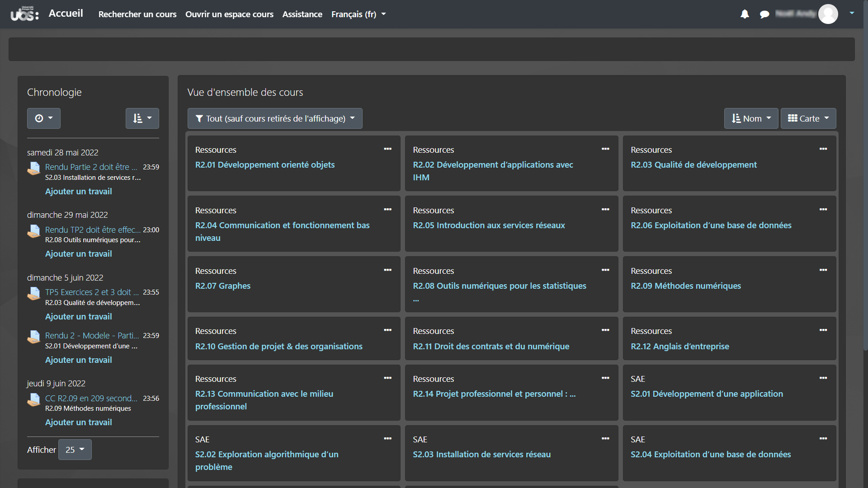Click assignment icon beside Rendu TP2 entry
Viewport: 868px width, 488px height.
pyautogui.click(x=34, y=231)
